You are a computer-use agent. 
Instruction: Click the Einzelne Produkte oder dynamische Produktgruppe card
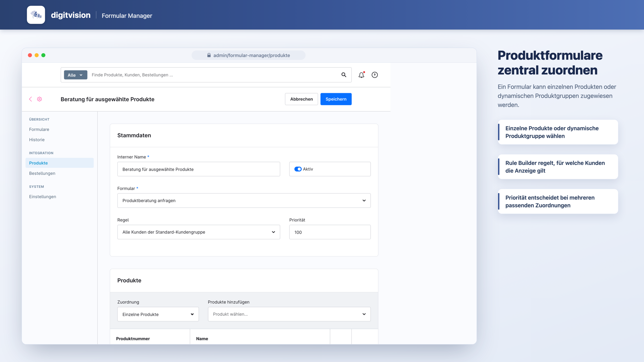[x=558, y=132]
